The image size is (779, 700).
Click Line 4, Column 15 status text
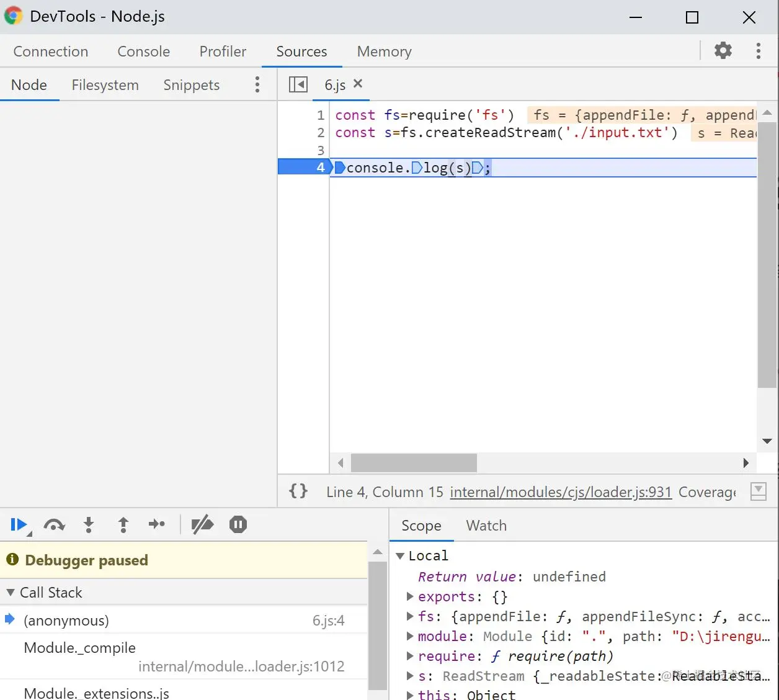[385, 492]
